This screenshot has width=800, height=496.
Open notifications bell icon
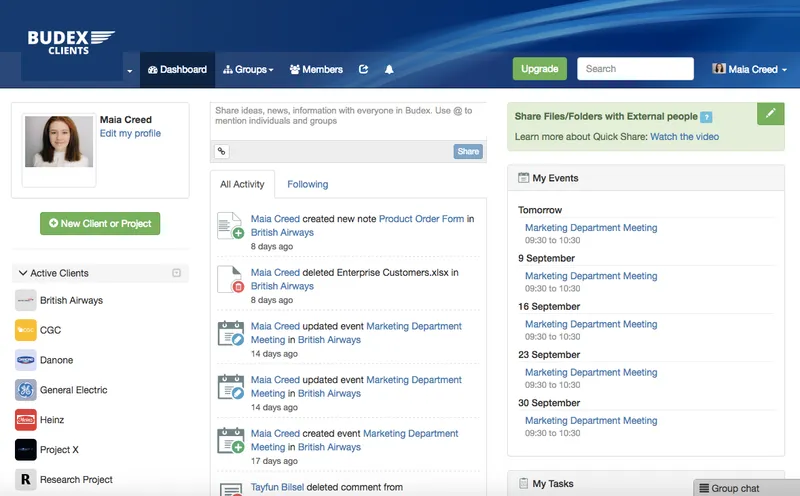pos(389,69)
